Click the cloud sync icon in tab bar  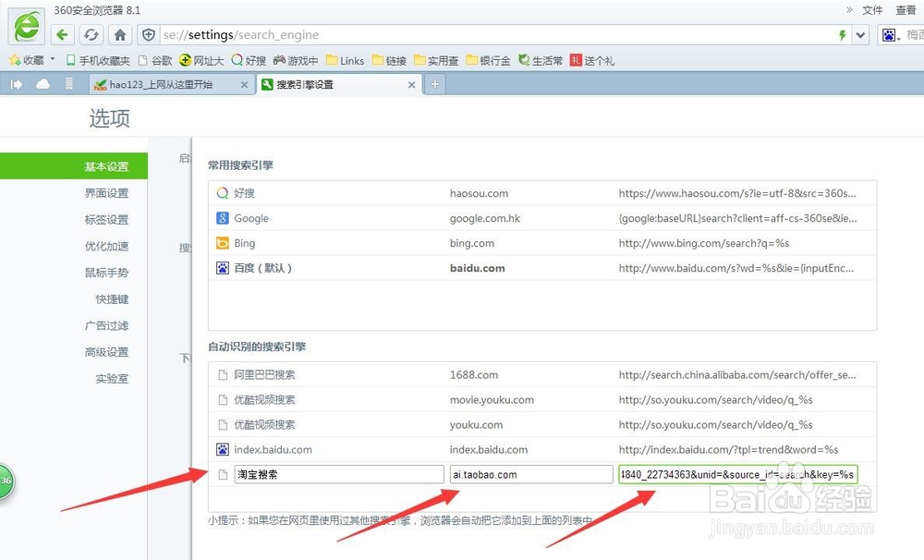pyautogui.click(x=43, y=84)
